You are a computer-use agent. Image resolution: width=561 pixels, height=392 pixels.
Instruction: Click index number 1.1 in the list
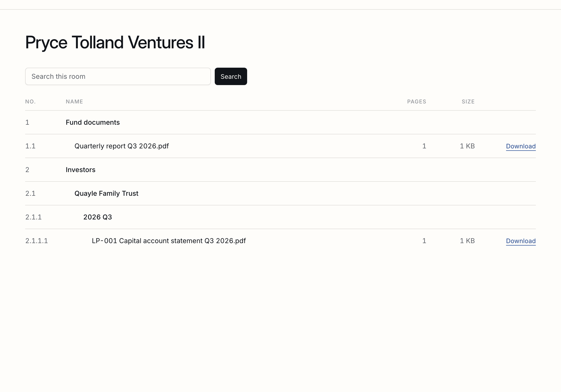click(30, 146)
